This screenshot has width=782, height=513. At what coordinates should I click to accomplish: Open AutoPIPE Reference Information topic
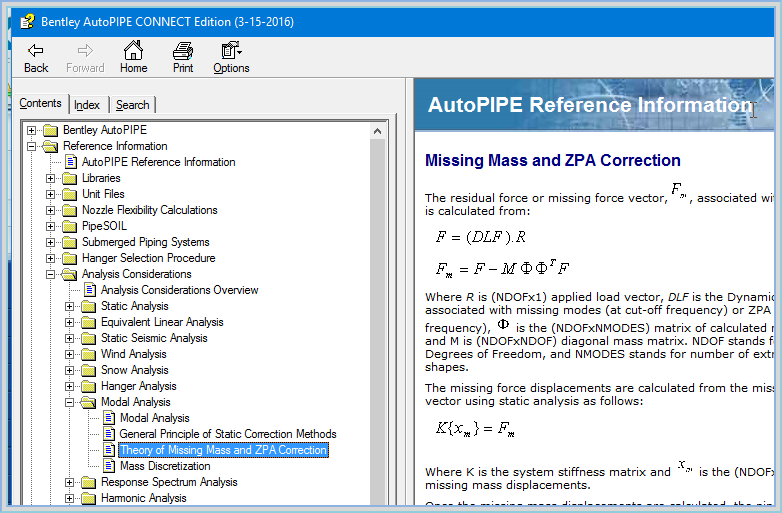coord(159,162)
